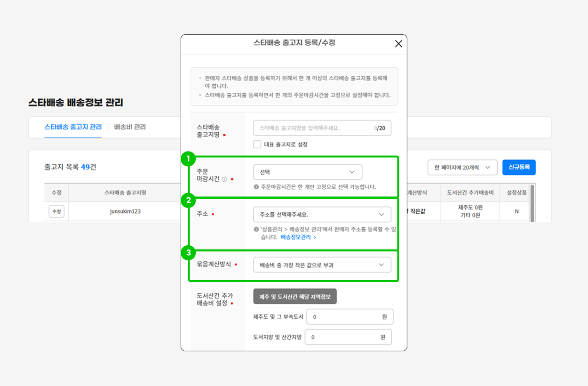
Task: Click green annotation badge number 1
Action: pos(188,159)
